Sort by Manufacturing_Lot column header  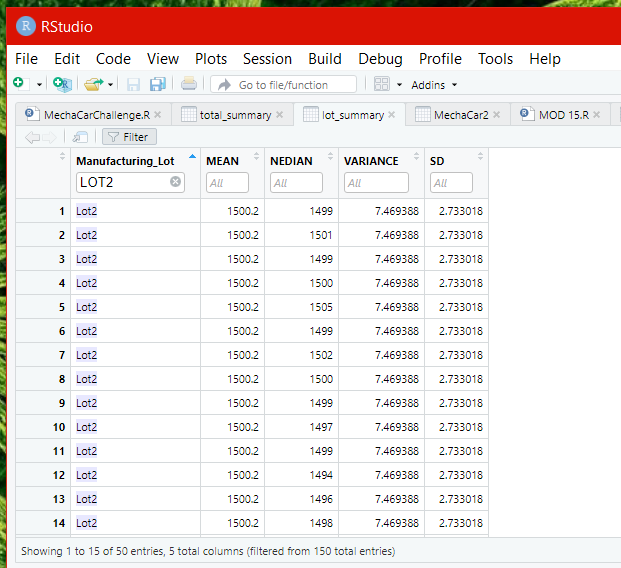point(125,161)
